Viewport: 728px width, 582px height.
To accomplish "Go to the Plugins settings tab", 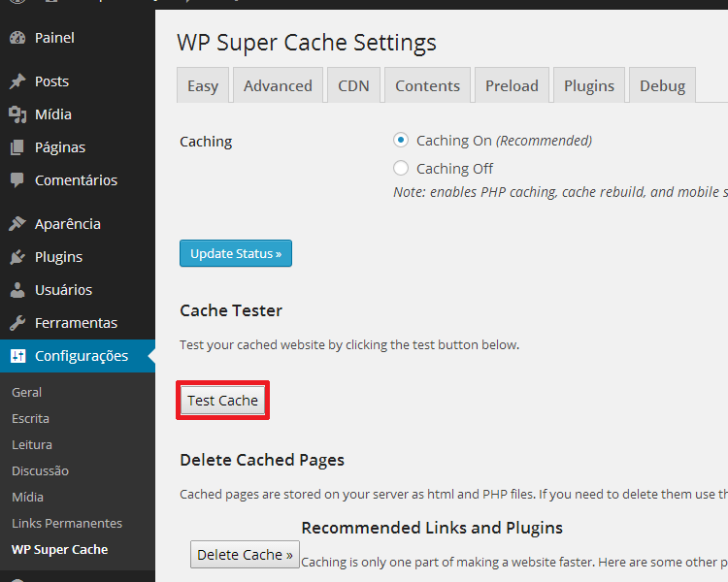I will [x=589, y=85].
